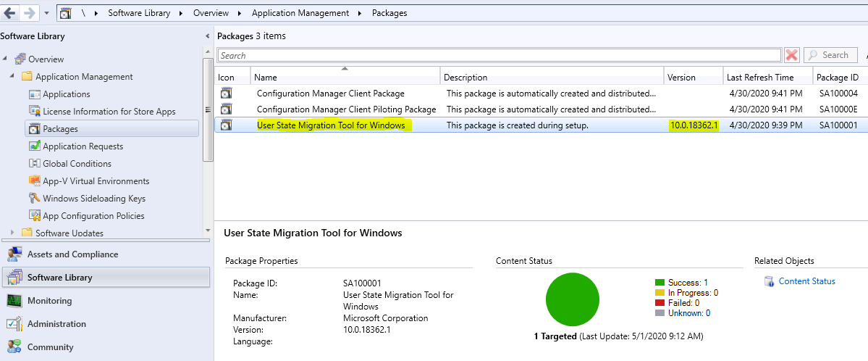Screen dimensions: 868x361
Task: Click the Overview node icon
Action: [x=20, y=59]
